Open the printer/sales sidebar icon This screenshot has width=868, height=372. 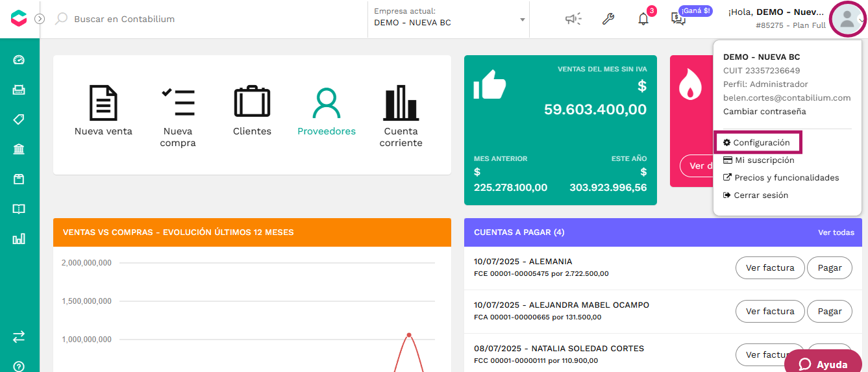[19, 90]
